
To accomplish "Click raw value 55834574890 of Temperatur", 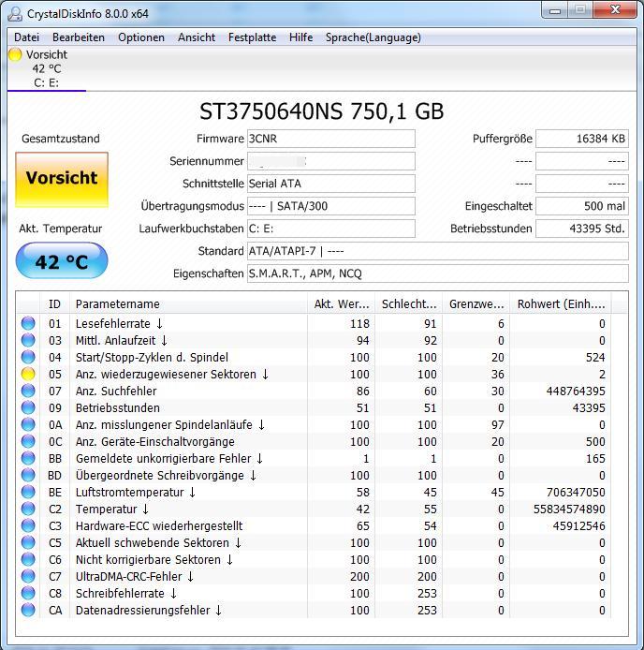I will click(x=569, y=510).
